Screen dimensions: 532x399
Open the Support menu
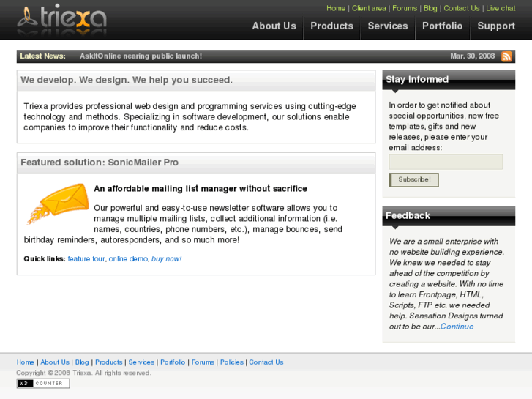click(496, 26)
